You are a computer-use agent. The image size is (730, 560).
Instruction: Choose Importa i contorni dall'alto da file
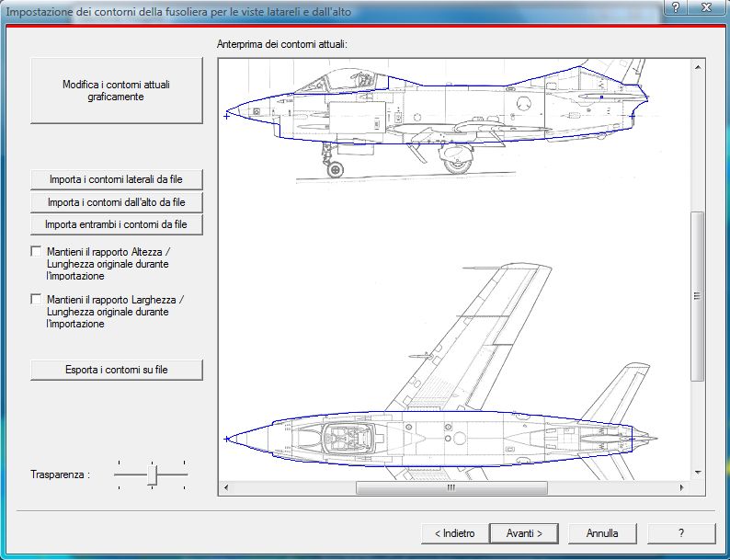pyautogui.click(x=116, y=201)
